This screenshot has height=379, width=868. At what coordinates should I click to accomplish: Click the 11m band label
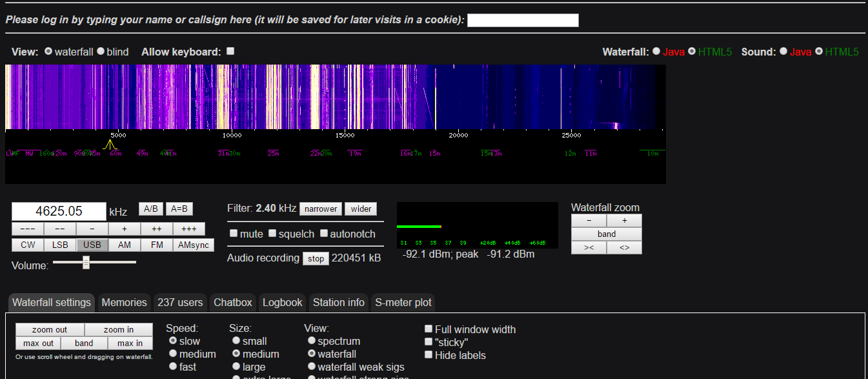[x=590, y=153]
